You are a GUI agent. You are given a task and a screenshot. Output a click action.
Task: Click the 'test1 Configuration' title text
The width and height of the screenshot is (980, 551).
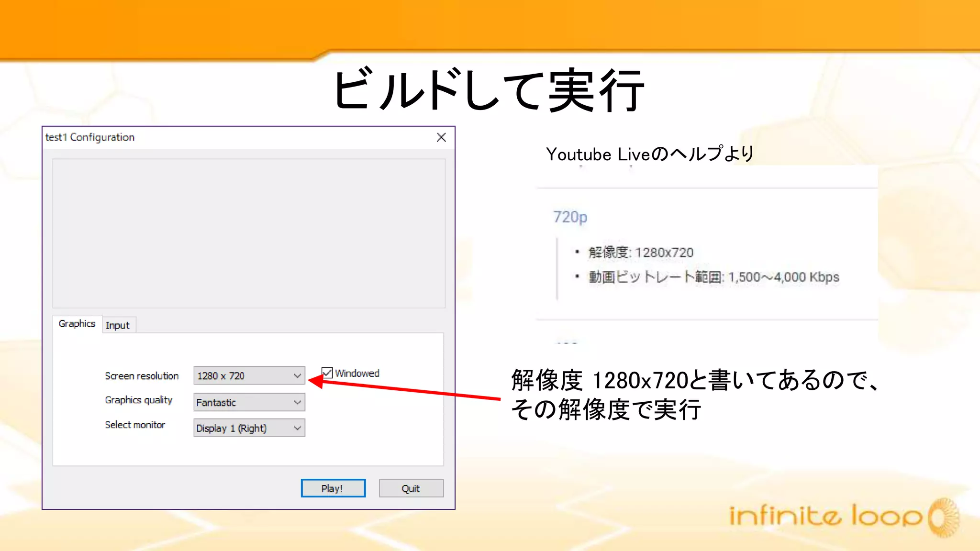click(90, 137)
